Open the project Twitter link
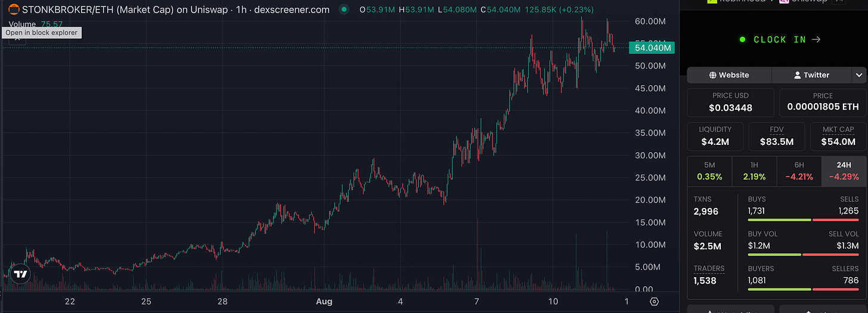This screenshot has height=313, width=868. tap(812, 75)
